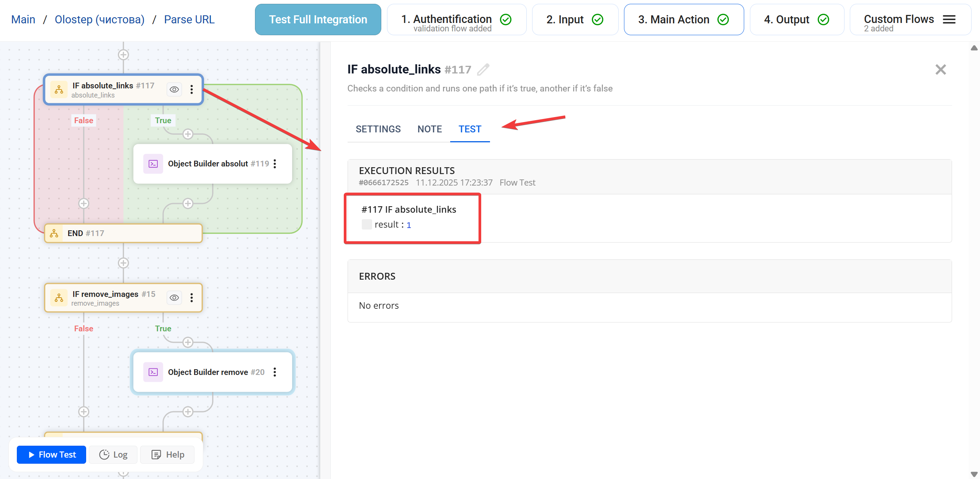Switch to the NOTE tab

[430, 129]
